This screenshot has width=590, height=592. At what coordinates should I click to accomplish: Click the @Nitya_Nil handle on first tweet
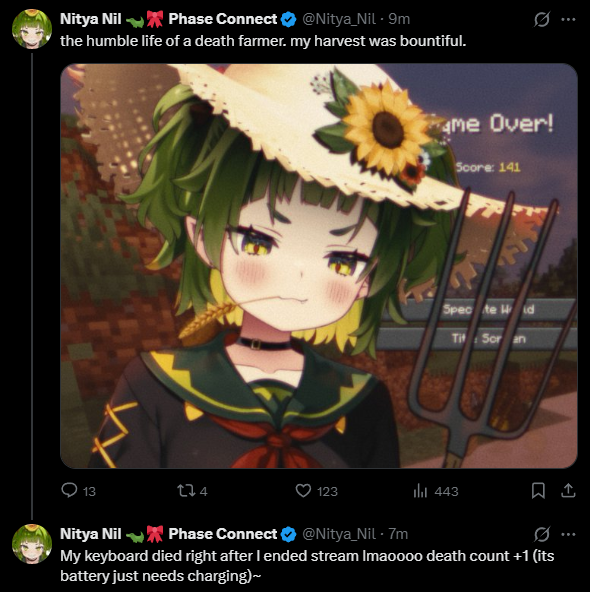point(339,19)
